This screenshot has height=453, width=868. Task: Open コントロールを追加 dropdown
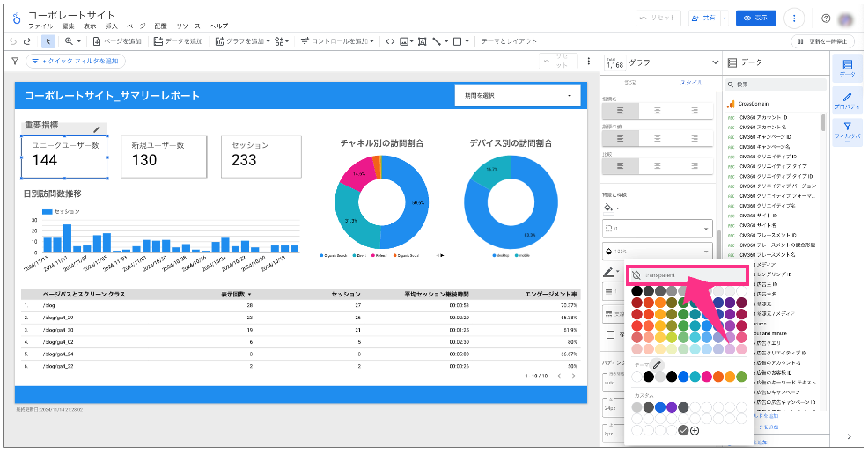click(337, 41)
